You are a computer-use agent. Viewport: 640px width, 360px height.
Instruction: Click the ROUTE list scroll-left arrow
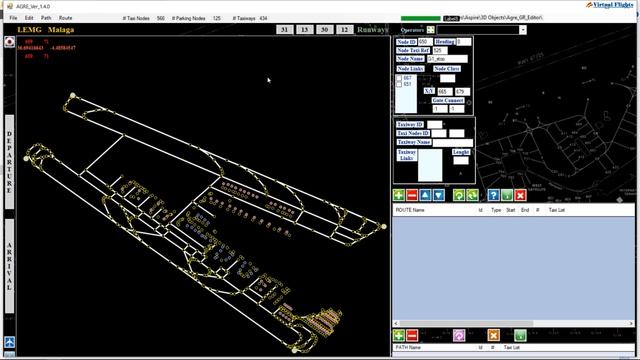click(x=396, y=323)
